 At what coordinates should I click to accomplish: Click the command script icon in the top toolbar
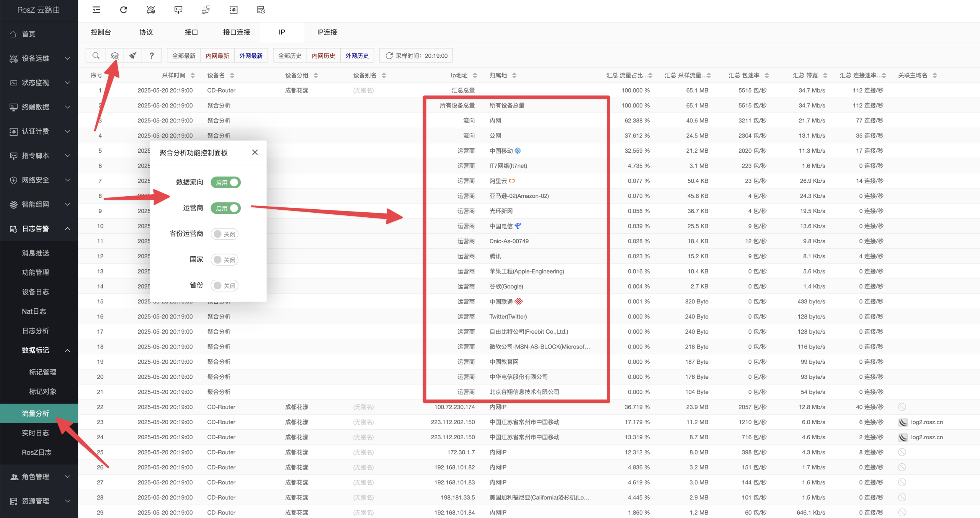click(x=178, y=10)
